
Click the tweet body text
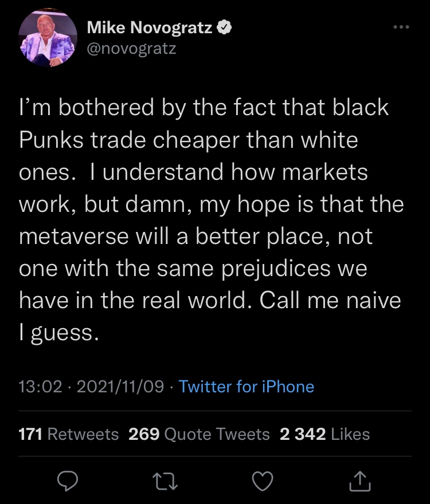coord(212,218)
